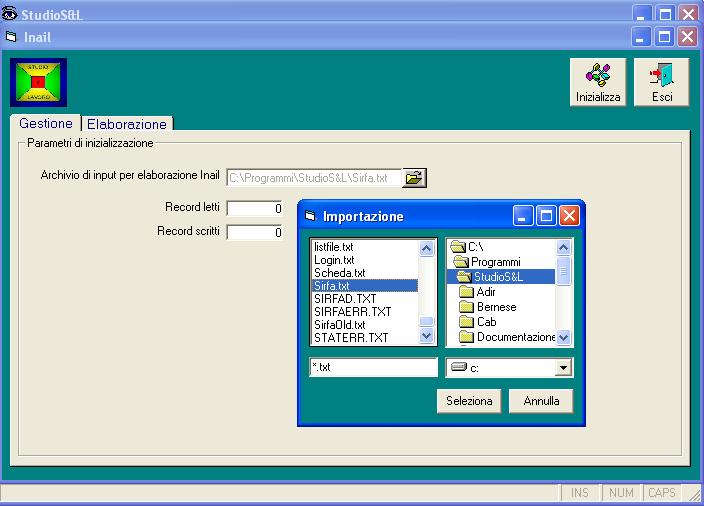Screen dimensions: 704x506
Task: Minimize the Inail child window
Action: pyautogui.click(x=641, y=36)
